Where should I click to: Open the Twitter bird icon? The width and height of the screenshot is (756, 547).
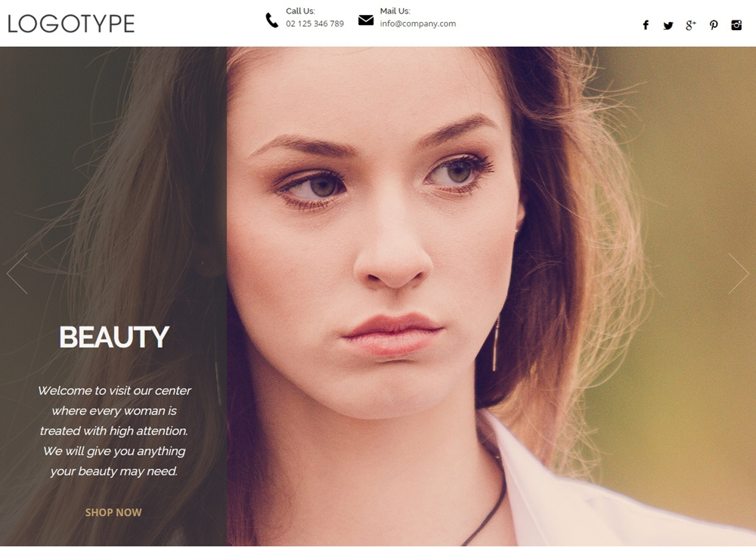pos(668,26)
